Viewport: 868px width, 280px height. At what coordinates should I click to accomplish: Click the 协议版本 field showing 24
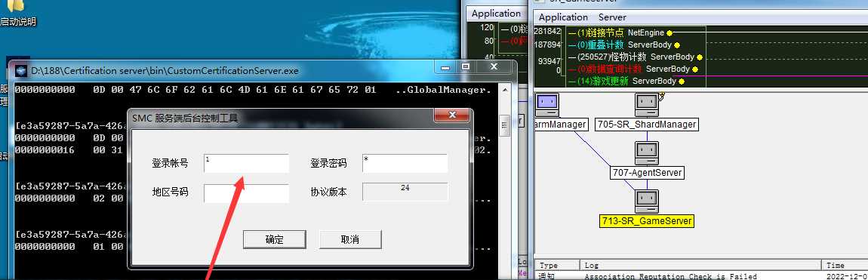click(405, 192)
